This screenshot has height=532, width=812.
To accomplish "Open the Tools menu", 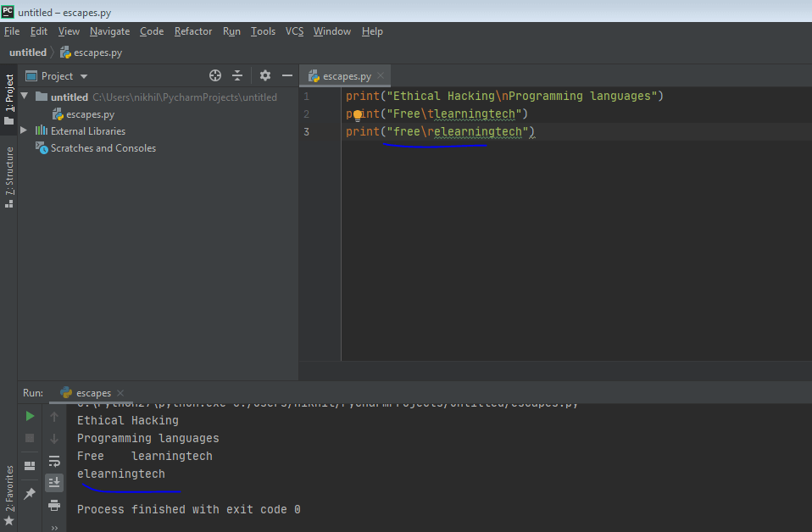I will [x=263, y=31].
